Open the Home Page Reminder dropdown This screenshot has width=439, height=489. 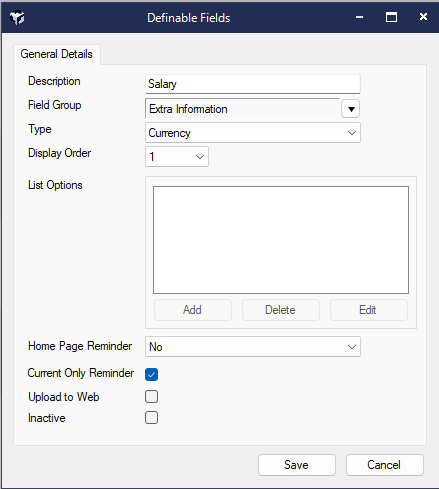coord(253,347)
